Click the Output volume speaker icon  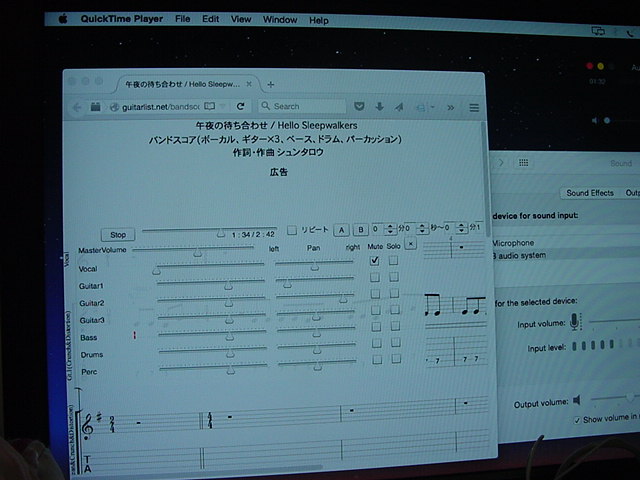(577, 400)
